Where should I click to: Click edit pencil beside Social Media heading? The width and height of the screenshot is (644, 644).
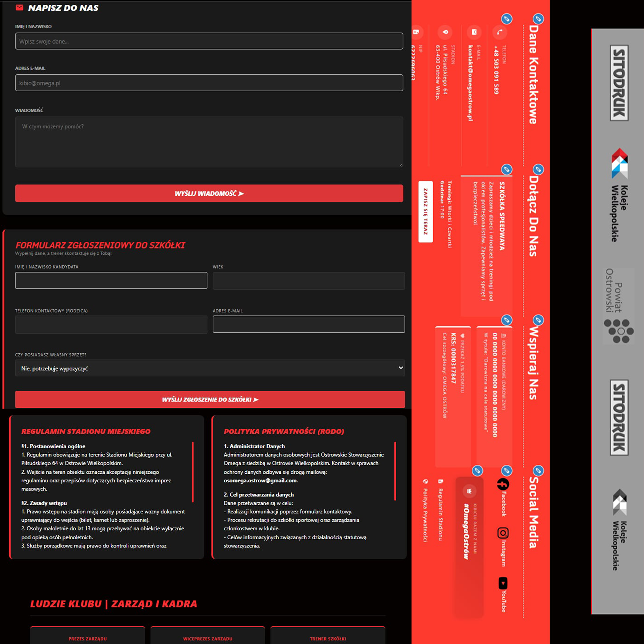tap(538, 471)
